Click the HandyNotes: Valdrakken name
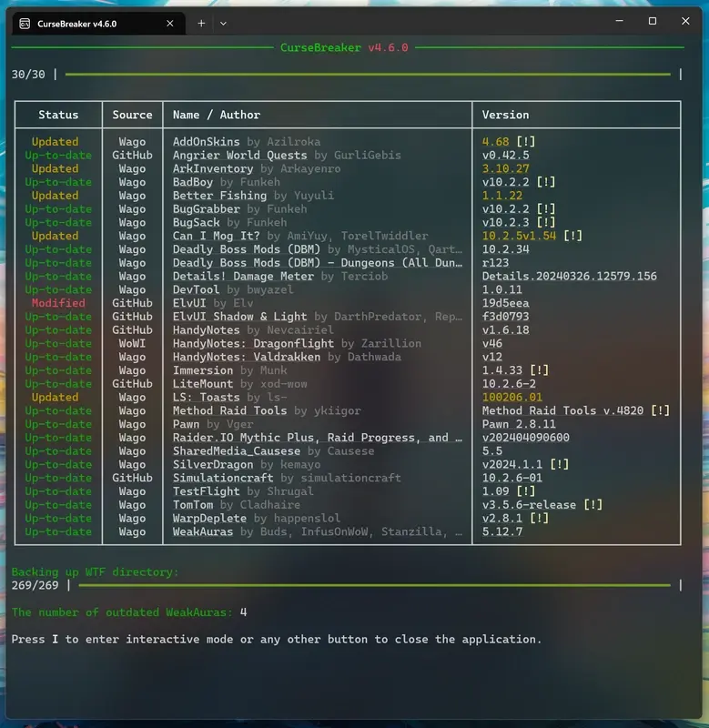This screenshot has width=709, height=728. point(246,357)
